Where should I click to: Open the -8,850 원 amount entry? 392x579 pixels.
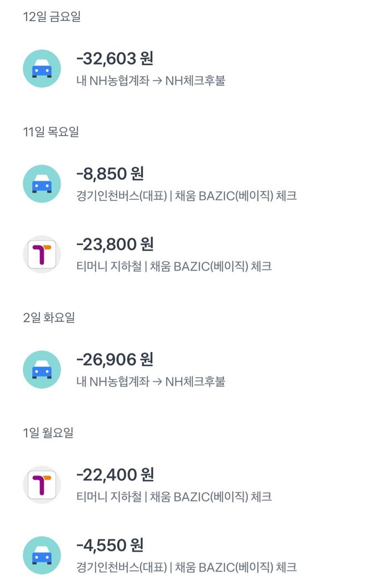click(x=110, y=173)
